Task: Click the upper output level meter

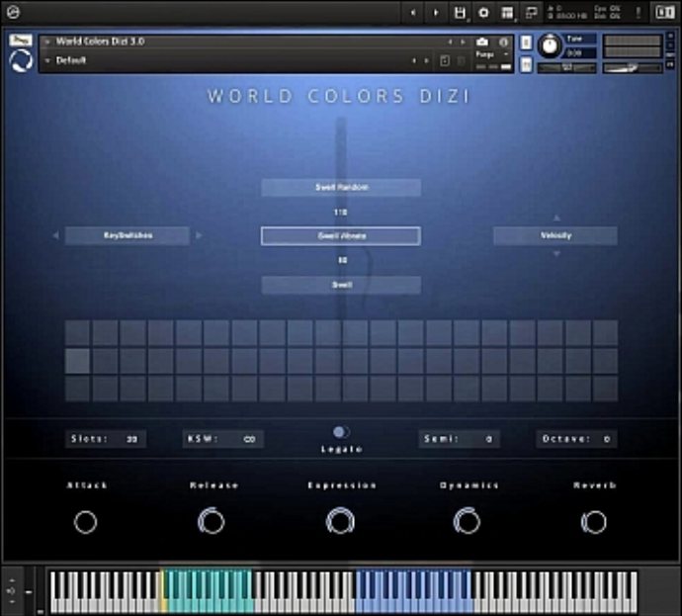Action: tap(633, 41)
